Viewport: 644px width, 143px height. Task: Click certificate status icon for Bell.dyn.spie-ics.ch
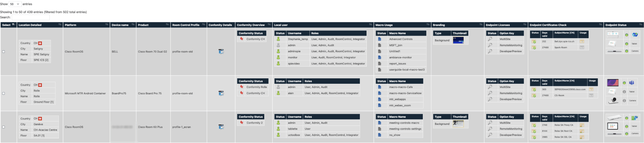click(x=534, y=41)
